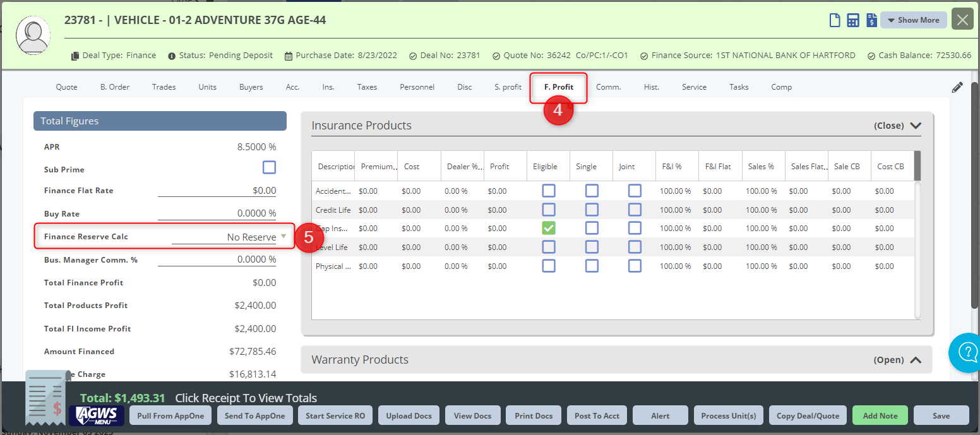Edit the Finance Flat Rate field
Screen dimensions: 980x435
click(x=217, y=191)
